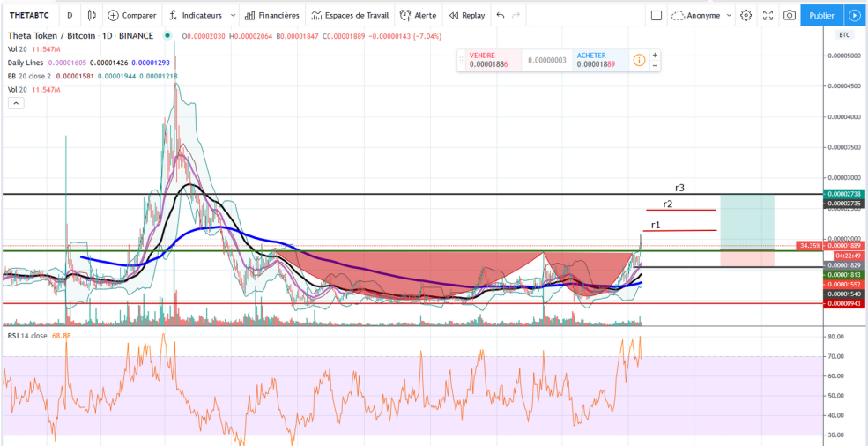Expand the Indicateurs dropdown arrow

(233, 16)
